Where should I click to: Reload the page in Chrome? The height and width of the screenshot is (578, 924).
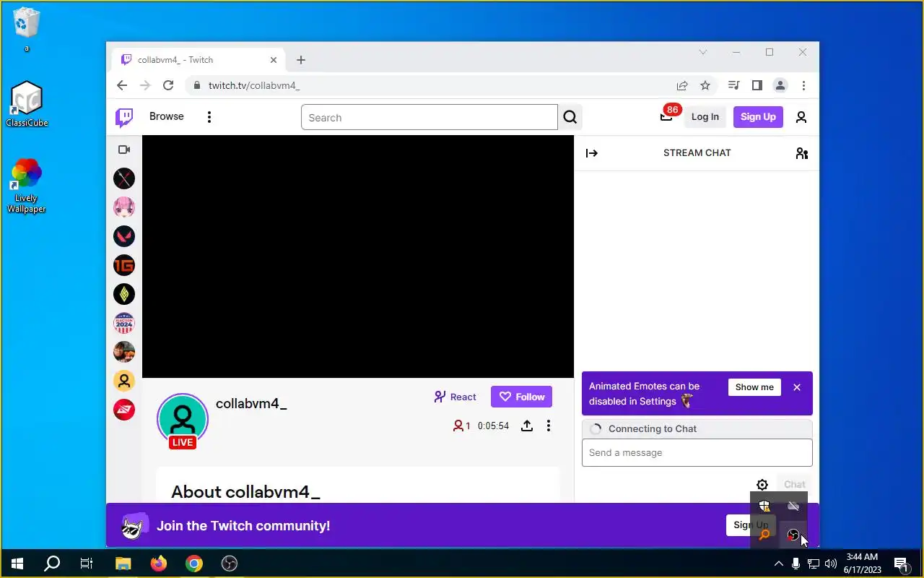168,85
